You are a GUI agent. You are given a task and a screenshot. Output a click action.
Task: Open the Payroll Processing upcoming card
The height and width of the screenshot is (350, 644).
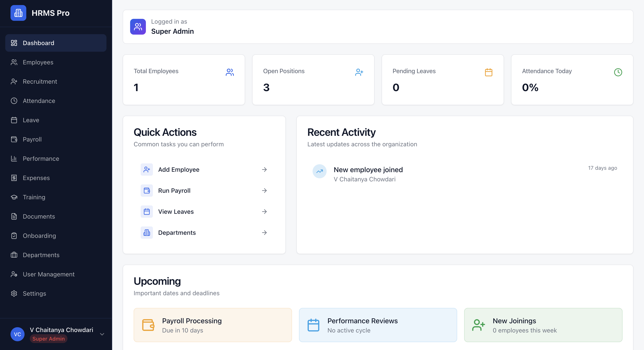coord(213,325)
